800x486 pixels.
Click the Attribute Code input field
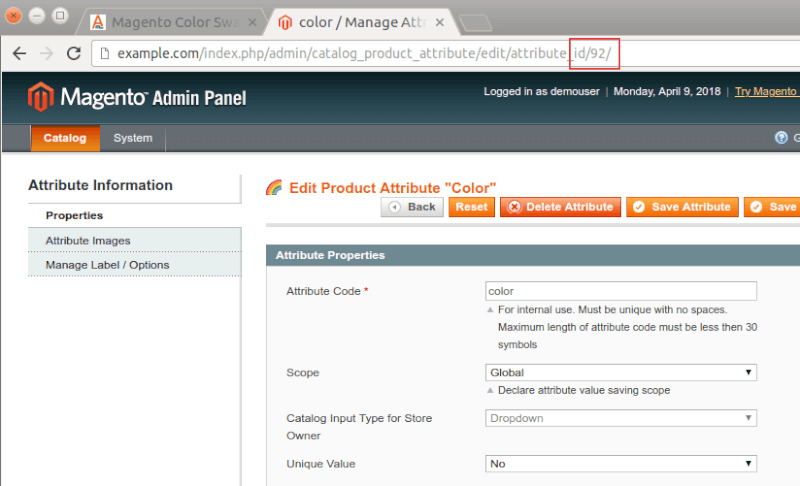click(621, 291)
